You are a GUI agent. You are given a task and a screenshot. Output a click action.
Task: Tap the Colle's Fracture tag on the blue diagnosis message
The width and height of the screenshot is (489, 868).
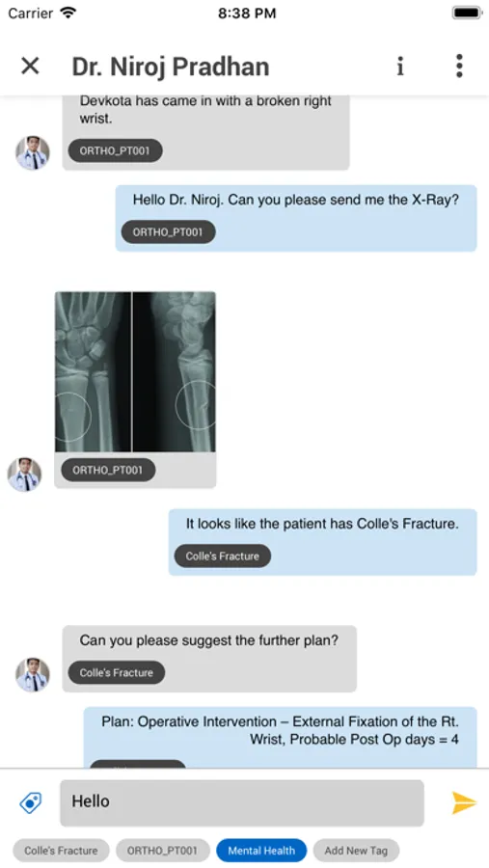pos(223,556)
